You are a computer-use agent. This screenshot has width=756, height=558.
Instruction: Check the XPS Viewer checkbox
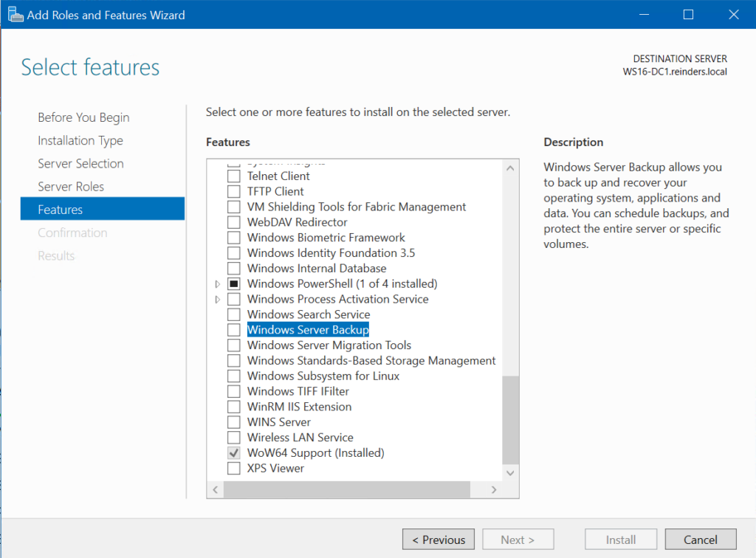(234, 469)
